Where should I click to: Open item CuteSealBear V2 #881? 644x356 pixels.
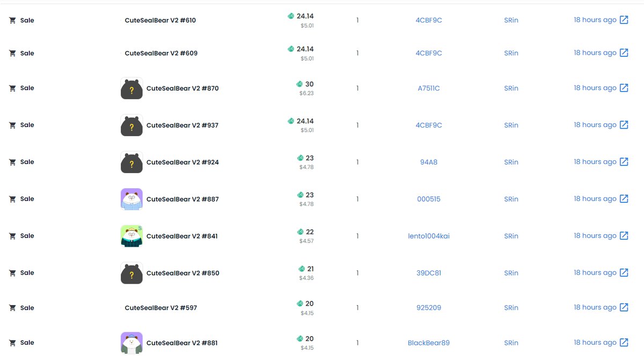(x=182, y=343)
